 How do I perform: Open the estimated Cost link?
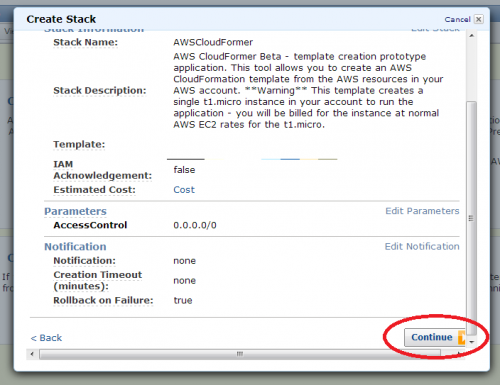click(184, 190)
